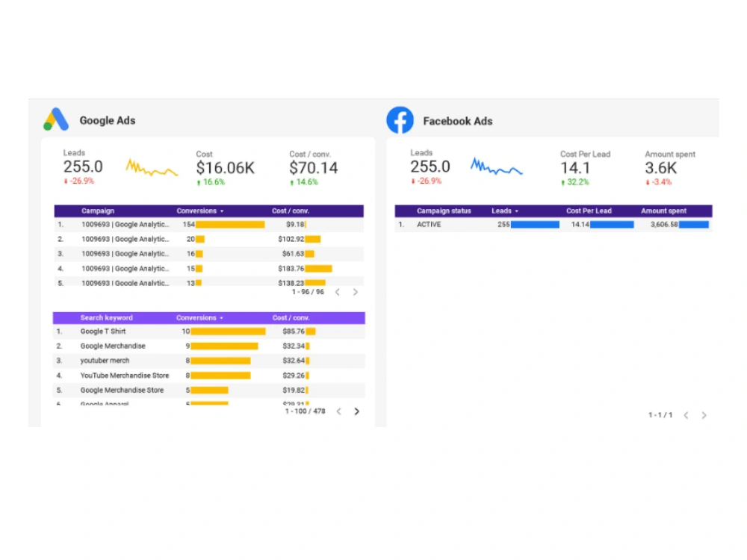Image resolution: width=747 pixels, height=560 pixels.
Task: Click the 1 - 100 / 478 pagination label
Action: point(305,411)
